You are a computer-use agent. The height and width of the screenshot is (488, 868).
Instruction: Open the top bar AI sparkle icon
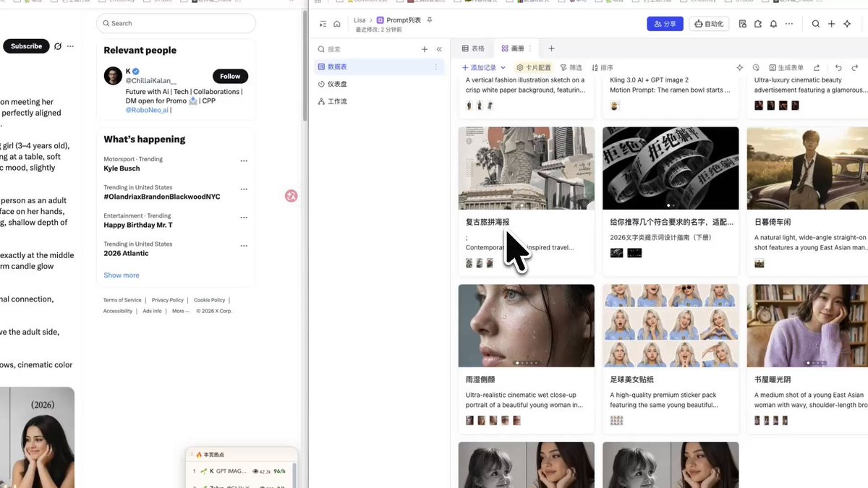[x=848, y=24]
